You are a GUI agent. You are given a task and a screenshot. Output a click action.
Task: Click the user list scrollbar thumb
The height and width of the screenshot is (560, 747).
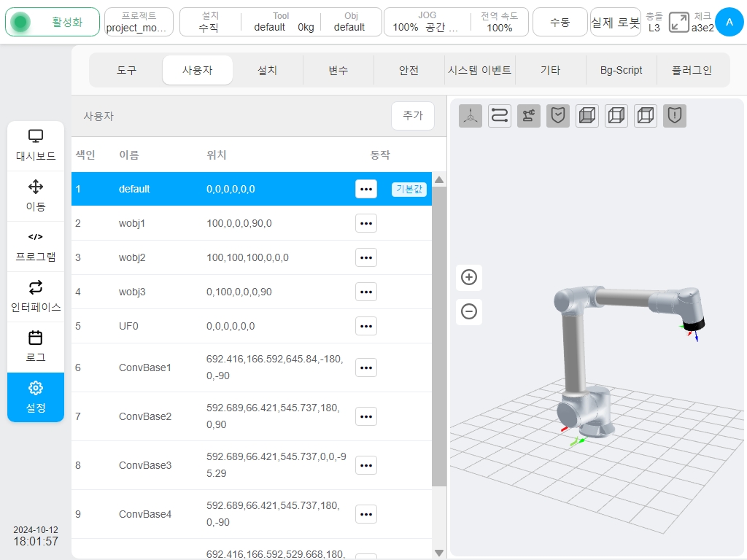[438, 337]
